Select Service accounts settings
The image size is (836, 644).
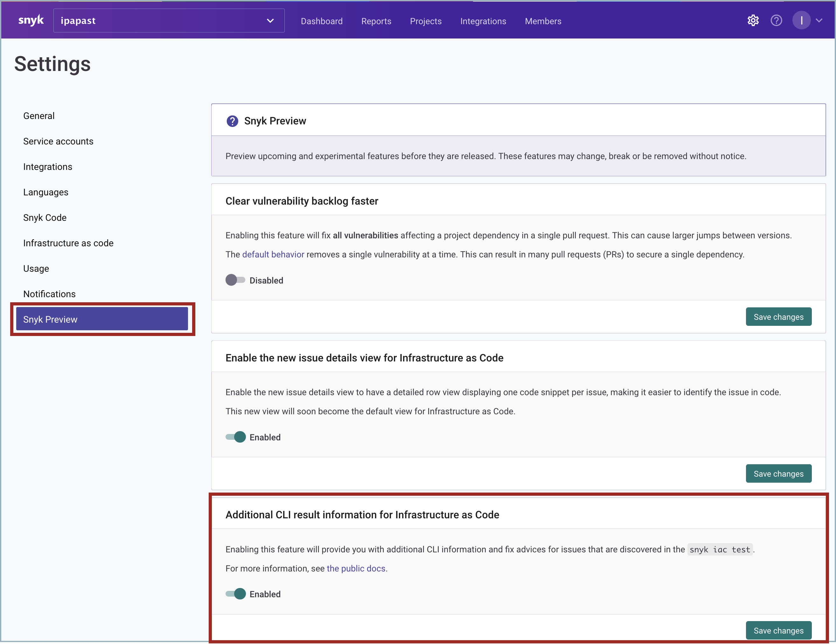click(x=58, y=141)
